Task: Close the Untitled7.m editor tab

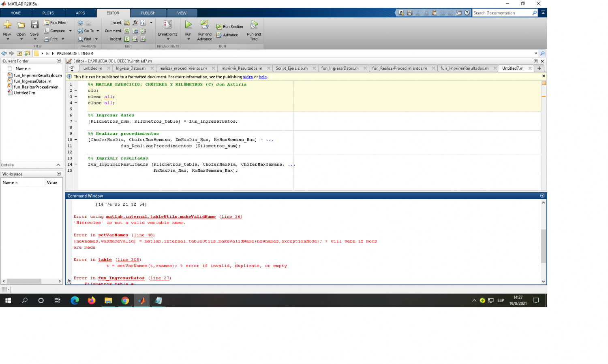Action: point(530,68)
